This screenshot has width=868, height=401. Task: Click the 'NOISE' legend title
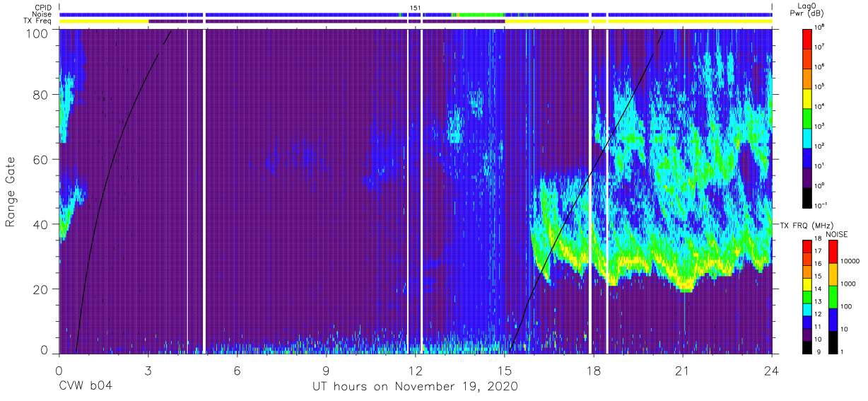(x=837, y=233)
